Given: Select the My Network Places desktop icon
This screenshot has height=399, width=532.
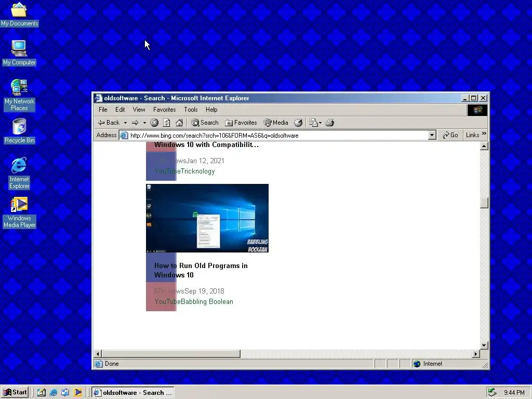Looking at the screenshot, I should pos(19,95).
